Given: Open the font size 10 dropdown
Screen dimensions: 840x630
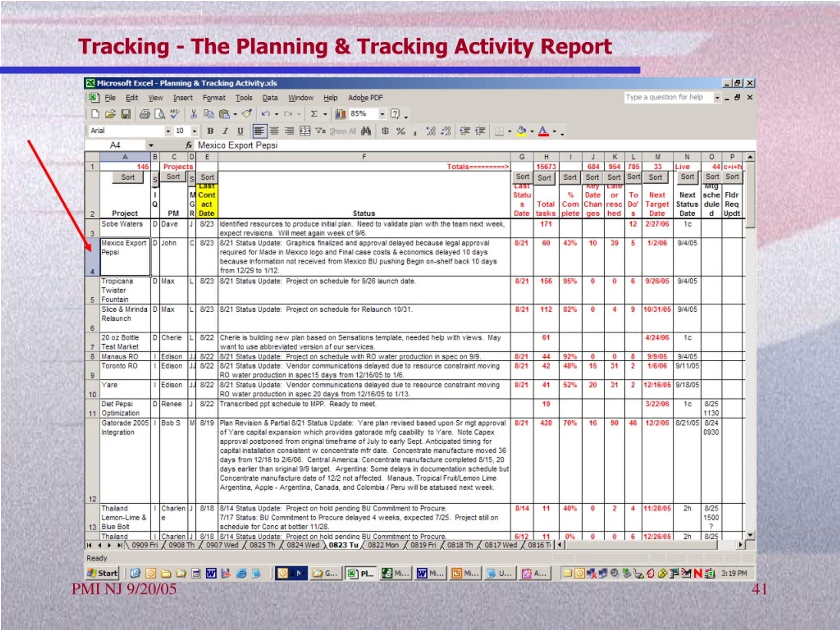Looking at the screenshot, I should pos(195,131).
